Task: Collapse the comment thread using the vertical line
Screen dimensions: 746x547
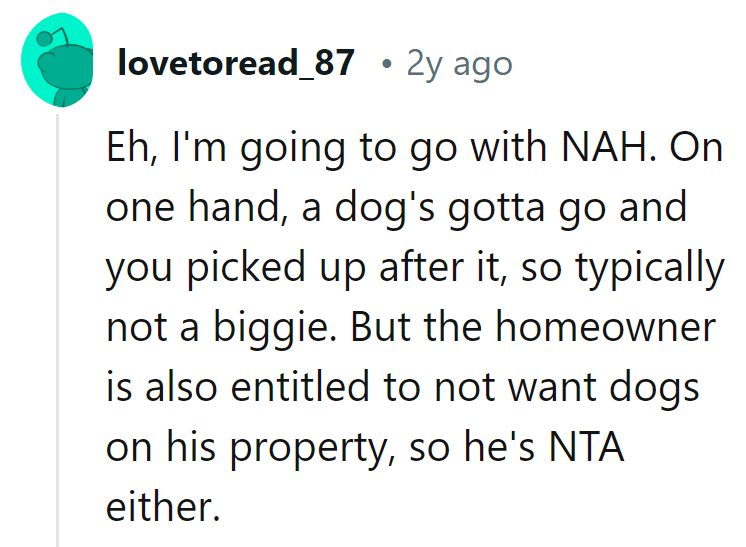Action: tap(57, 331)
